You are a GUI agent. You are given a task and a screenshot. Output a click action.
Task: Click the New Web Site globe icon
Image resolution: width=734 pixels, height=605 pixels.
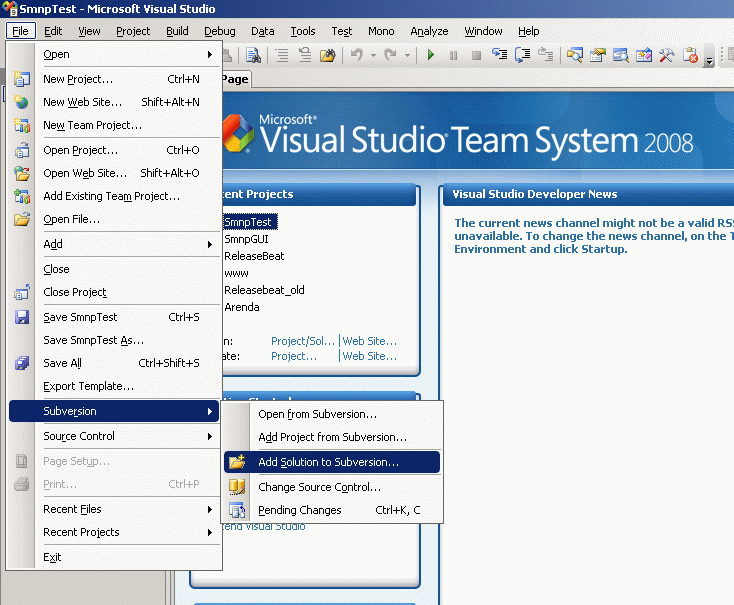coord(22,102)
